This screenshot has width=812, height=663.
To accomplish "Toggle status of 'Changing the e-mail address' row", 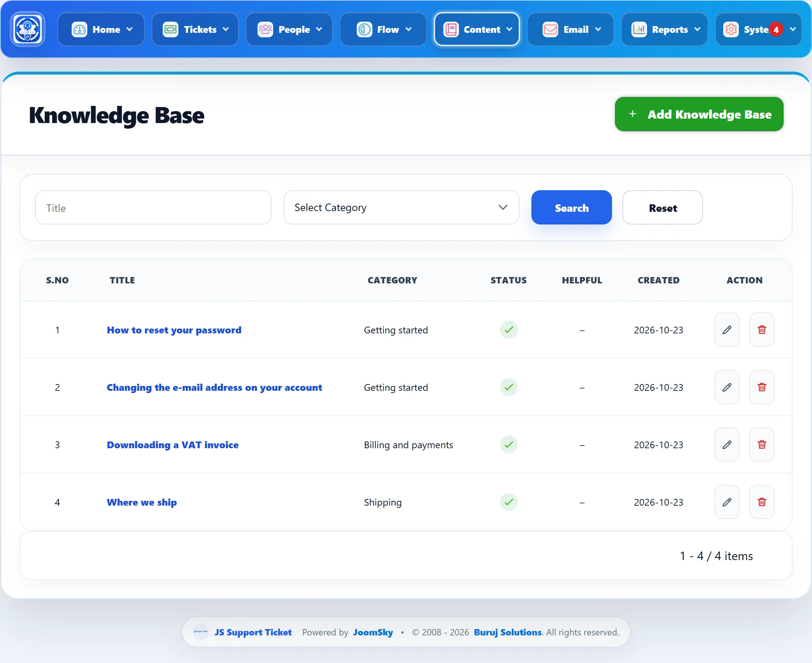I will (509, 387).
